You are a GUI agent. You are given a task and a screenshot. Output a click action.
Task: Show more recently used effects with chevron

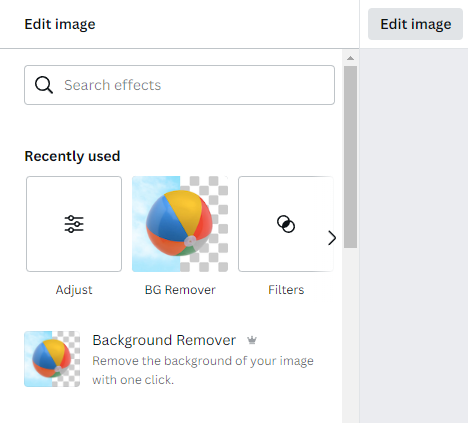click(x=332, y=238)
